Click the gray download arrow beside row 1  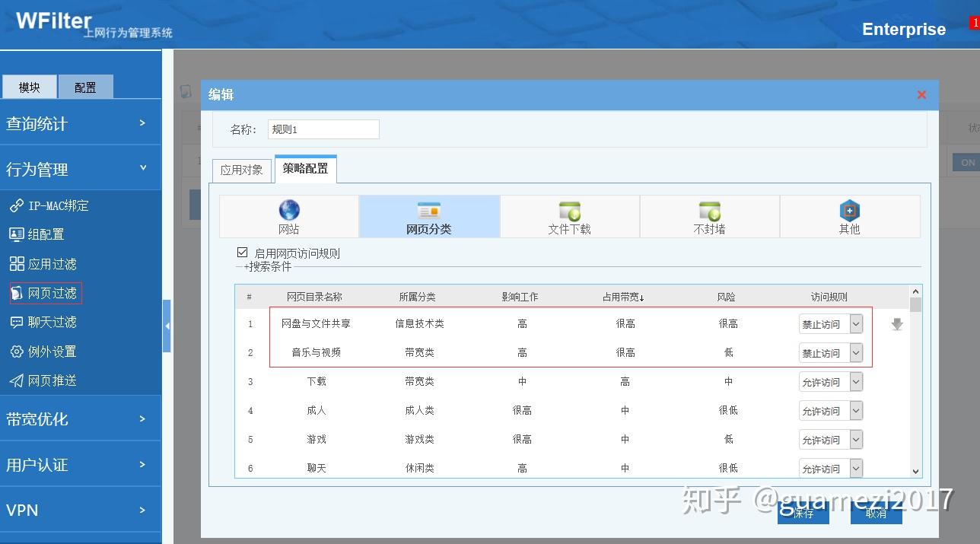(897, 324)
